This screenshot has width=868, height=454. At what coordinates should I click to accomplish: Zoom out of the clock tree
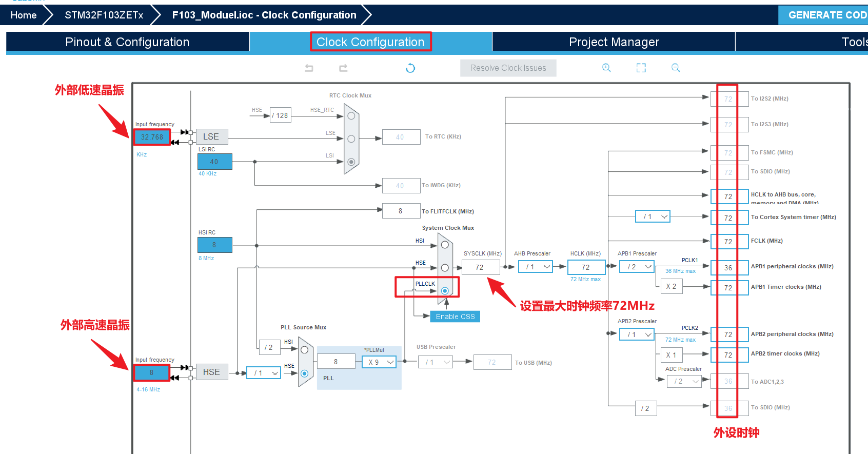click(676, 68)
